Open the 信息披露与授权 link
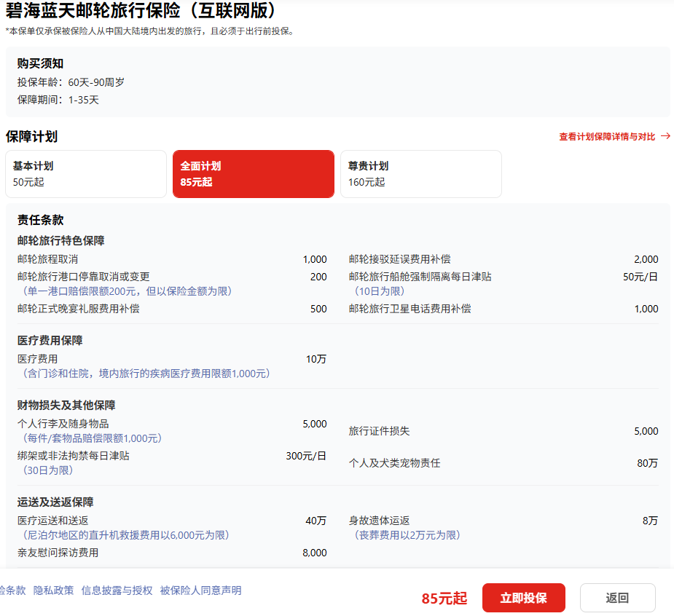674x616 pixels. [x=117, y=591]
